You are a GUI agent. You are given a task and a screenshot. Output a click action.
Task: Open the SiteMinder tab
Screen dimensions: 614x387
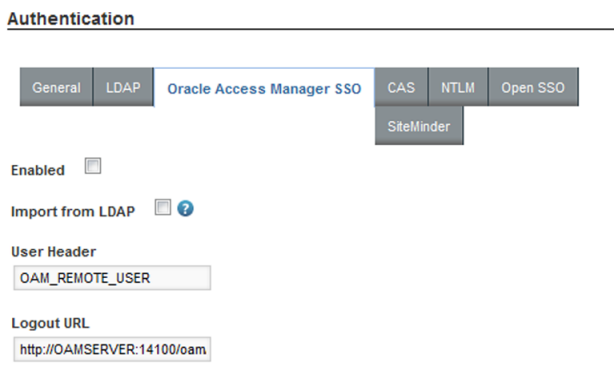pos(419,126)
